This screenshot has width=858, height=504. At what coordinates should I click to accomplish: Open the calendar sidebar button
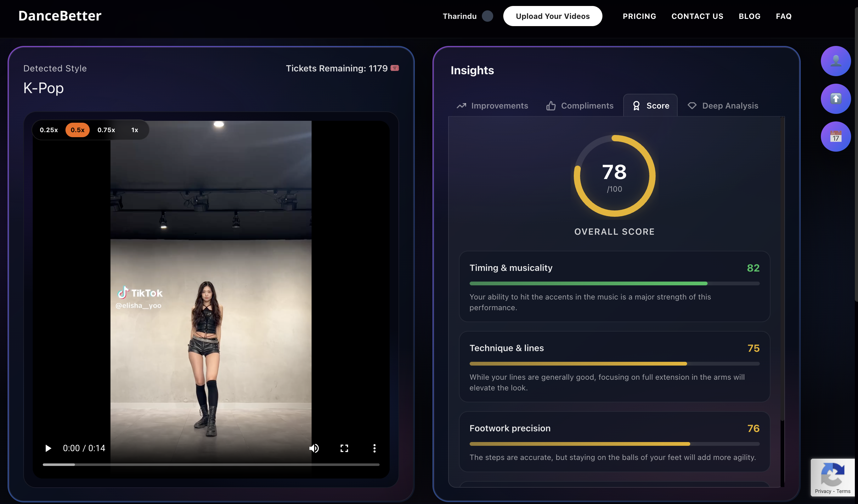[x=836, y=137]
